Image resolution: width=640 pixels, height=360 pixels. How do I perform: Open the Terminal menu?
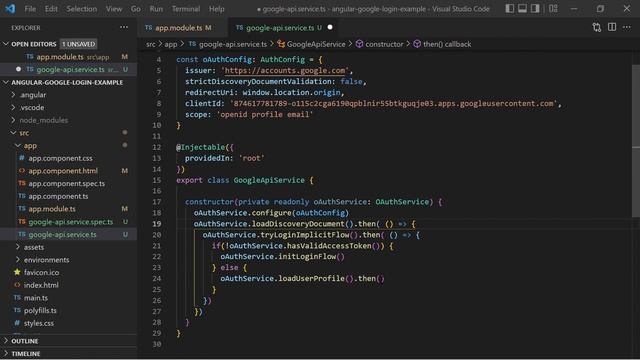coord(186,9)
